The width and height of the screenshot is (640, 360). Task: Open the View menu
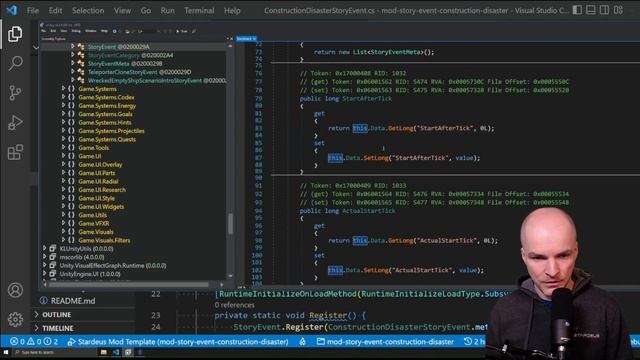click(x=122, y=11)
